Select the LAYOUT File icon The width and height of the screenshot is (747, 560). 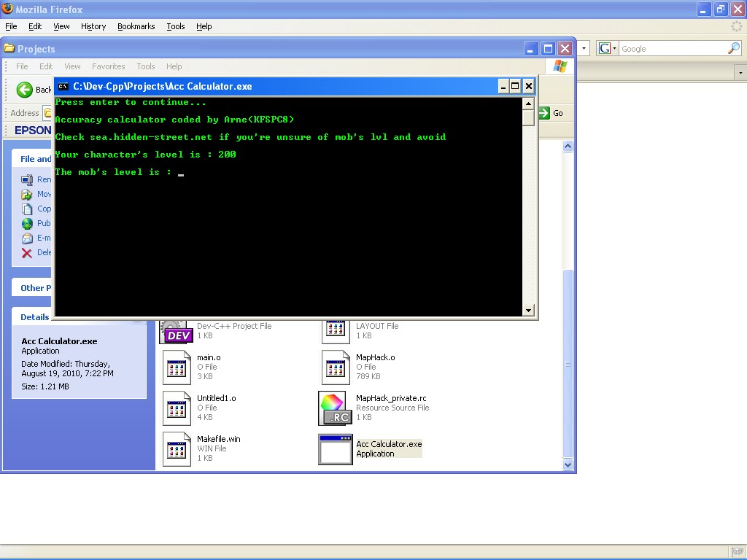336,331
